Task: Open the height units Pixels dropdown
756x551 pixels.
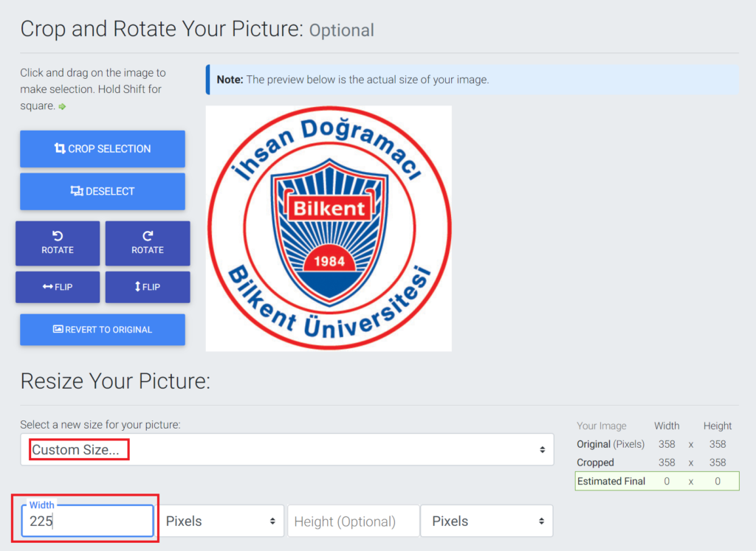Action: [x=487, y=521]
